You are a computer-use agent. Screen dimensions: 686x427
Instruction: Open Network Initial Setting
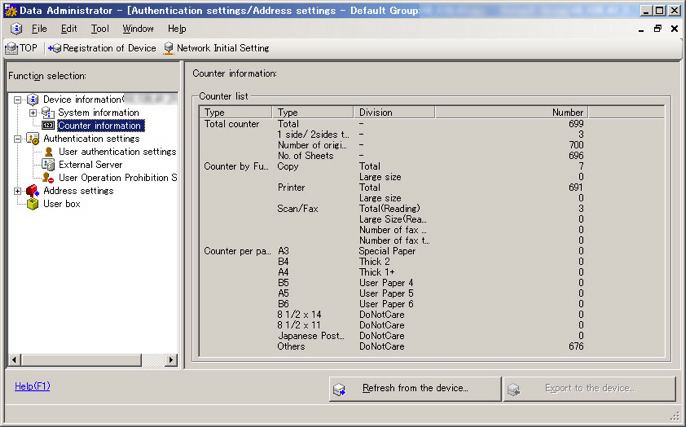[x=217, y=48]
